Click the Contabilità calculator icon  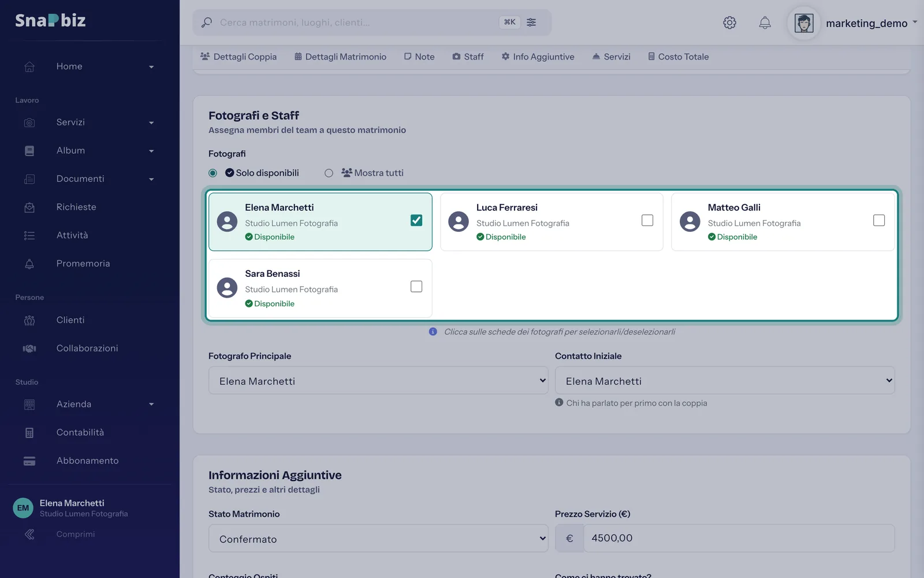pyautogui.click(x=29, y=433)
